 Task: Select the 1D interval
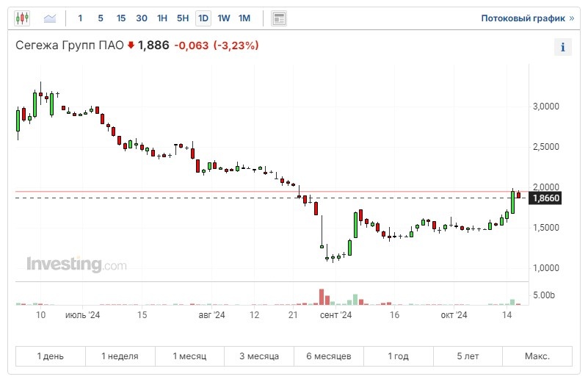[x=203, y=18]
